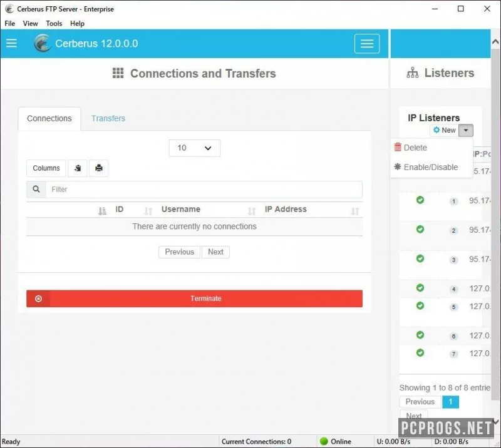This screenshot has height=448, width=501.
Task: Open the Tools menu
Action: pos(54,23)
